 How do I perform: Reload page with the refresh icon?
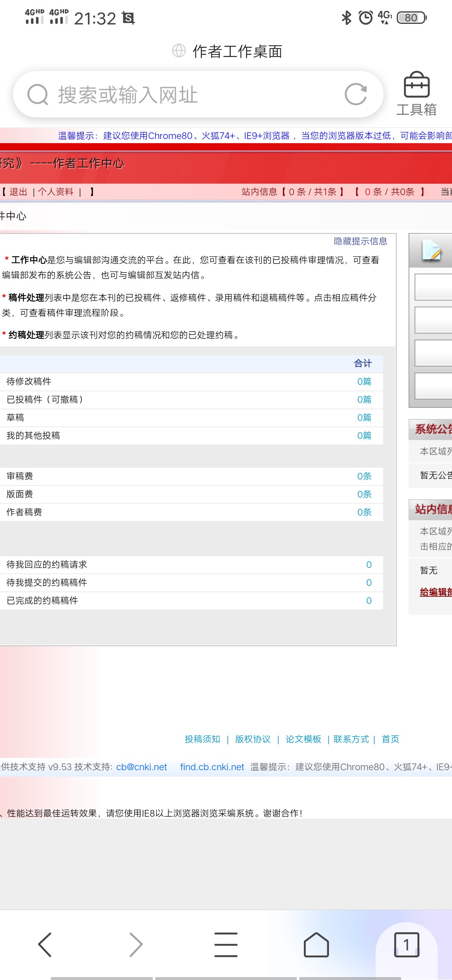(356, 94)
